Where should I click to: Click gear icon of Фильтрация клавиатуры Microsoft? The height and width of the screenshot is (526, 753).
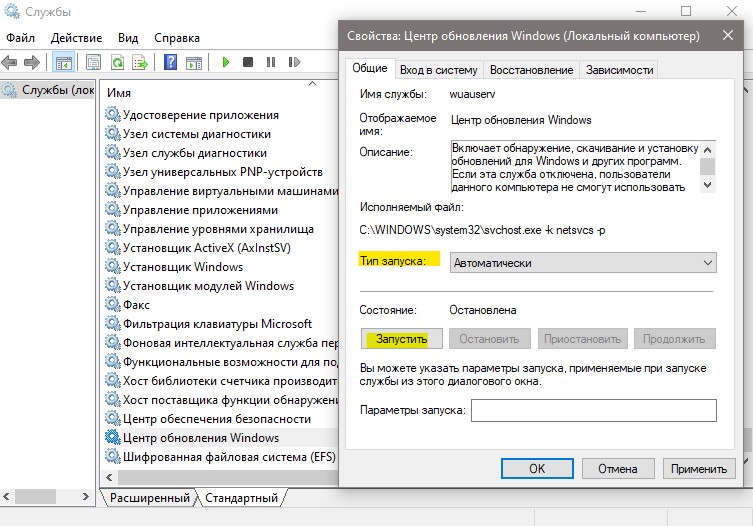tap(112, 323)
